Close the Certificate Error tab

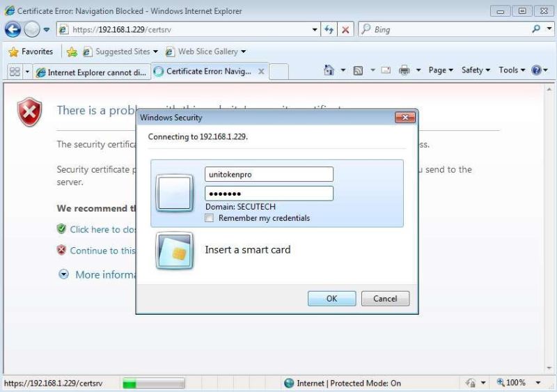tap(261, 72)
